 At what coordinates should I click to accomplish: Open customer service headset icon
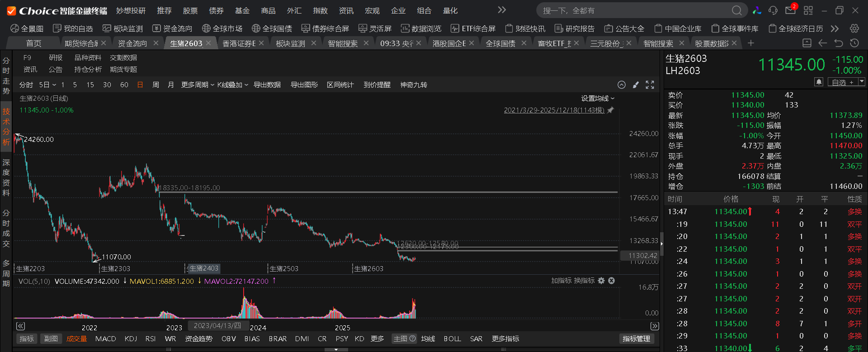773,10
